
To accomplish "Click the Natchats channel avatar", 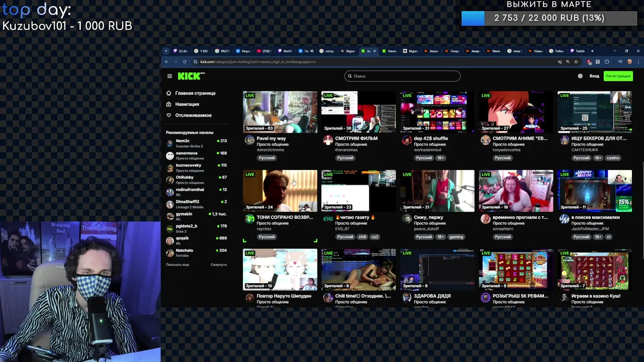I will (170, 252).
